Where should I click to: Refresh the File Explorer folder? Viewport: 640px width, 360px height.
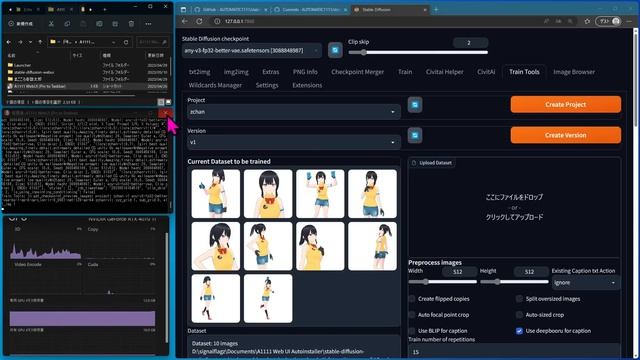click(x=126, y=42)
